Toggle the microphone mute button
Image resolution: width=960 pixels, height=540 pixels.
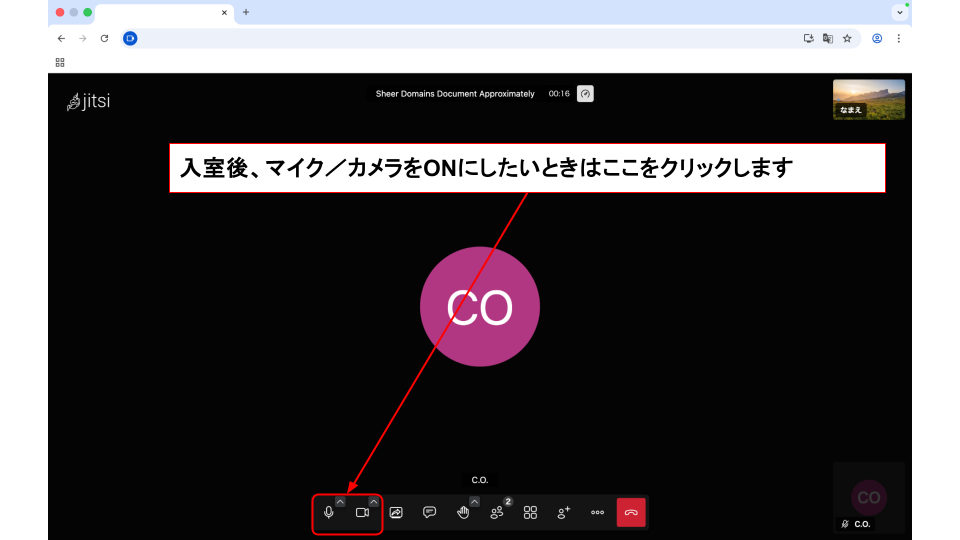click(329, 512)
